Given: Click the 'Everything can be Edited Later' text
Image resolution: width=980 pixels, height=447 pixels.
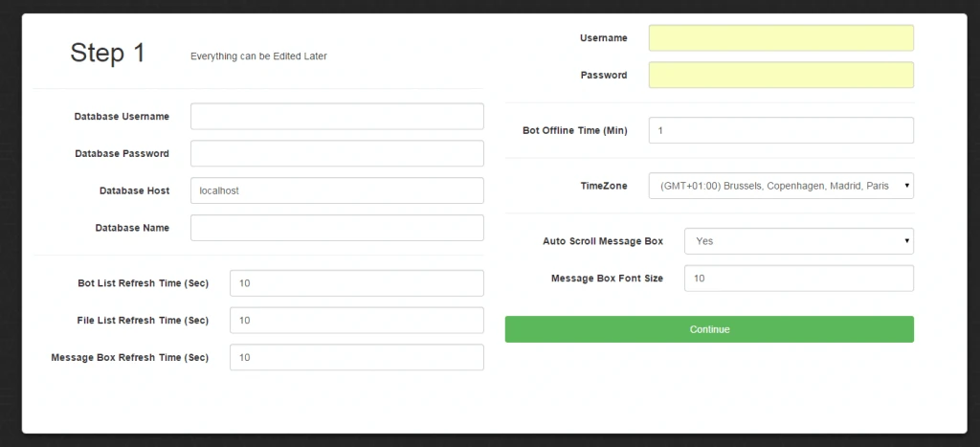Looking at the screenshot, I should (258, 56).
